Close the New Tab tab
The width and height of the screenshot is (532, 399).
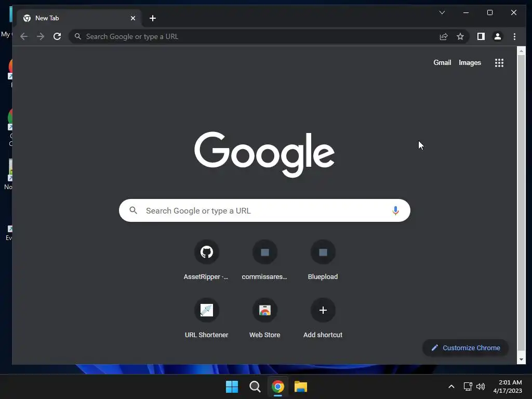[x=133, y=18]
